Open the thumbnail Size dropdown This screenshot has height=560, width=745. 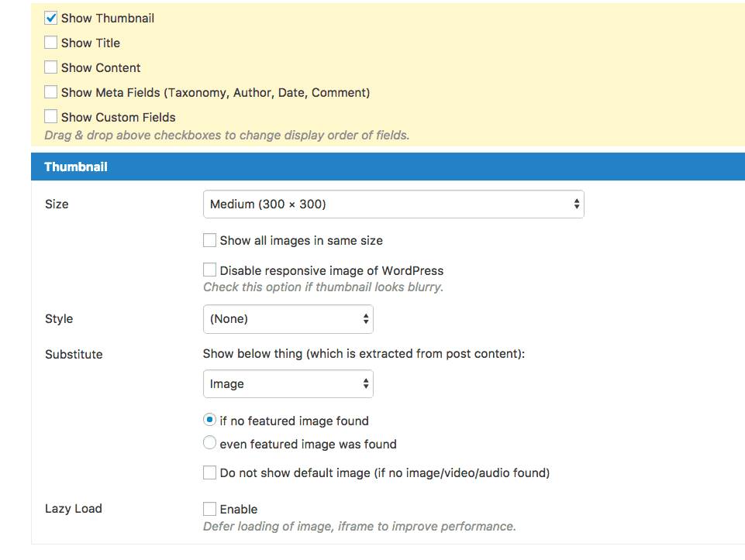pos(393,204)
